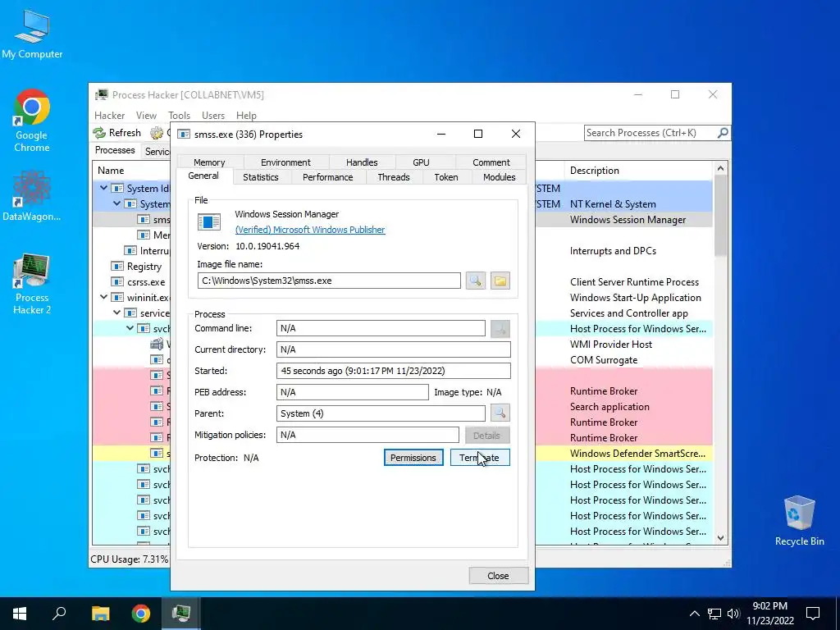Click the Permissions button
Viewport: 840px width, 630px height.
click(x=413, y=458)
